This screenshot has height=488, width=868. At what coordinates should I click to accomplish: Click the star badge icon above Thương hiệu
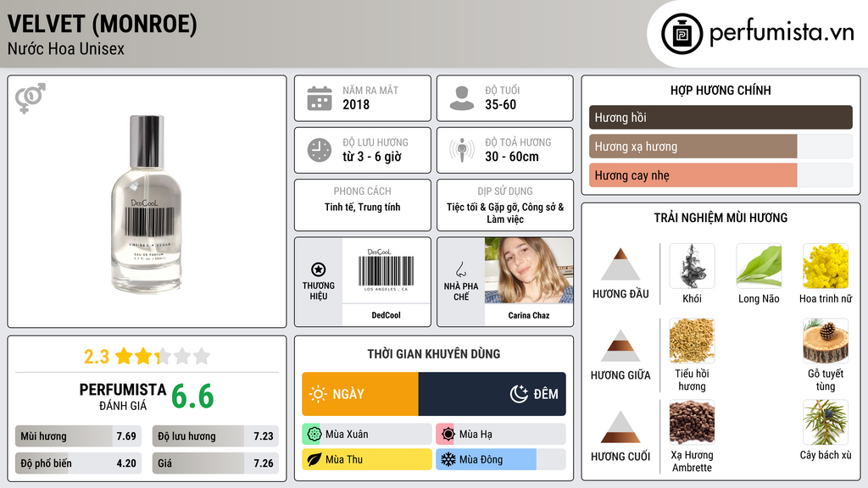319,269
